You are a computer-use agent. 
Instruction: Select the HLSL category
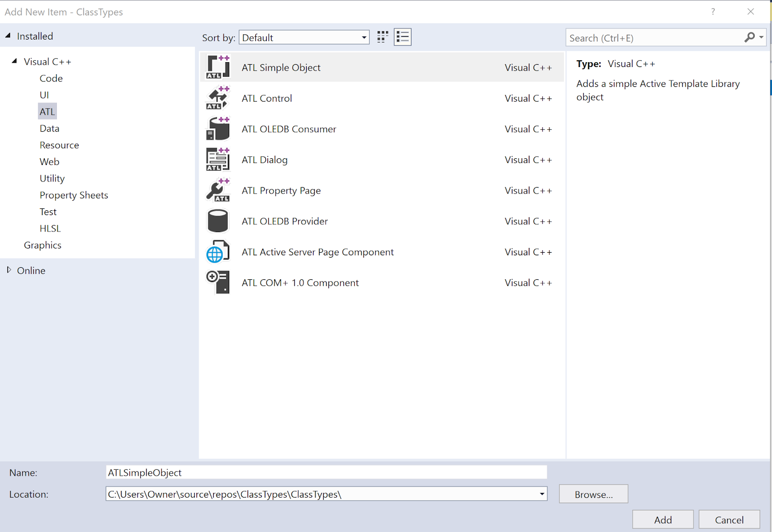[x=50, y=229]
